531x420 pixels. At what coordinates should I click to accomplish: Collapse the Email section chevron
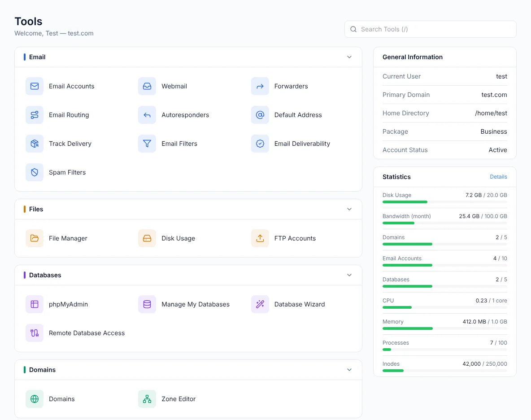(x=349, y=57)
